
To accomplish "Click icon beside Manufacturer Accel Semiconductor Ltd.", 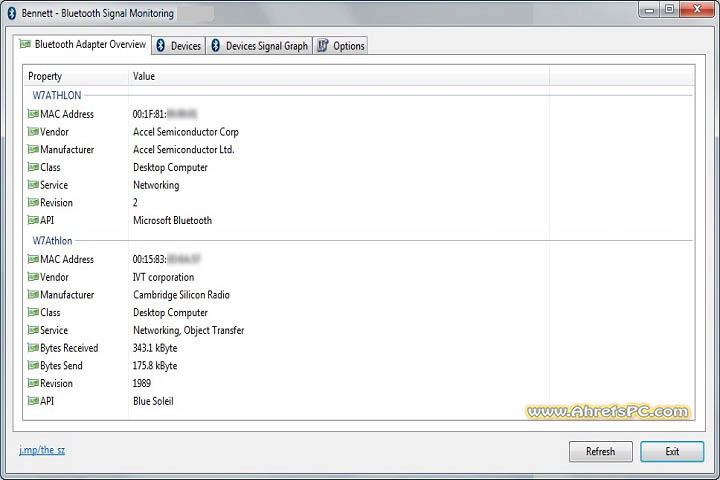I will click(33, 149).
